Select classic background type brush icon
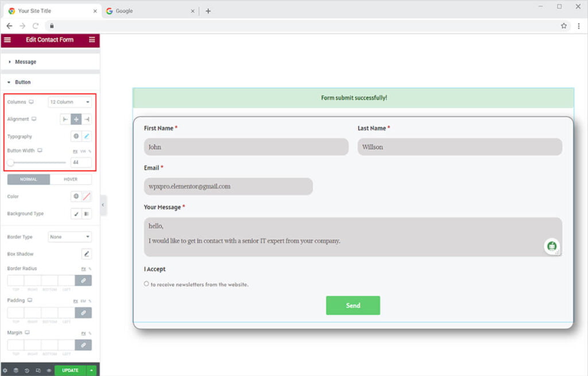 76,214
